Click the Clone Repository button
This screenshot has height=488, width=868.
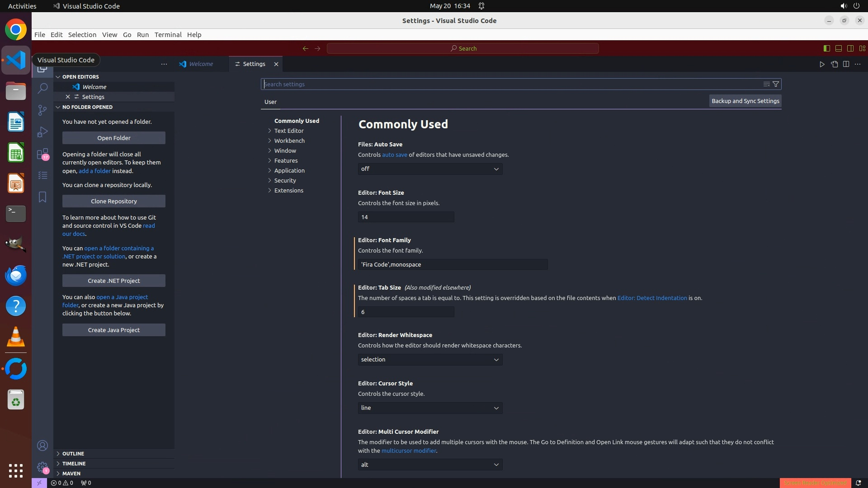(113, 201)
